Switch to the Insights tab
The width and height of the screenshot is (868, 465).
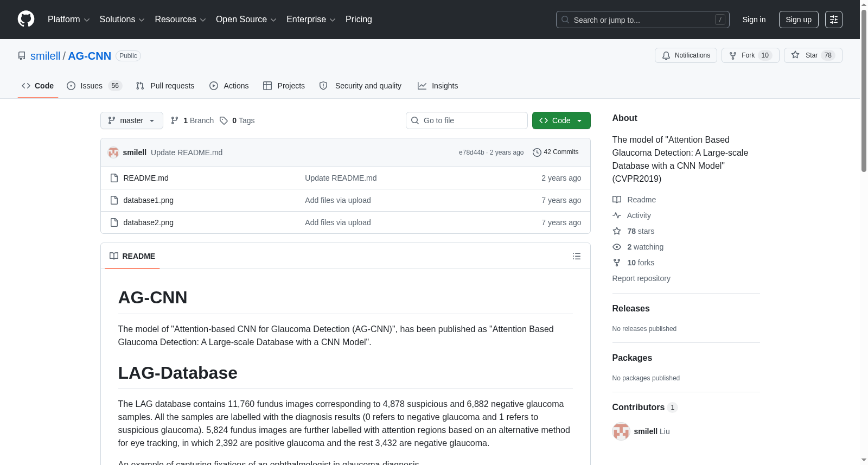(438, 86)
